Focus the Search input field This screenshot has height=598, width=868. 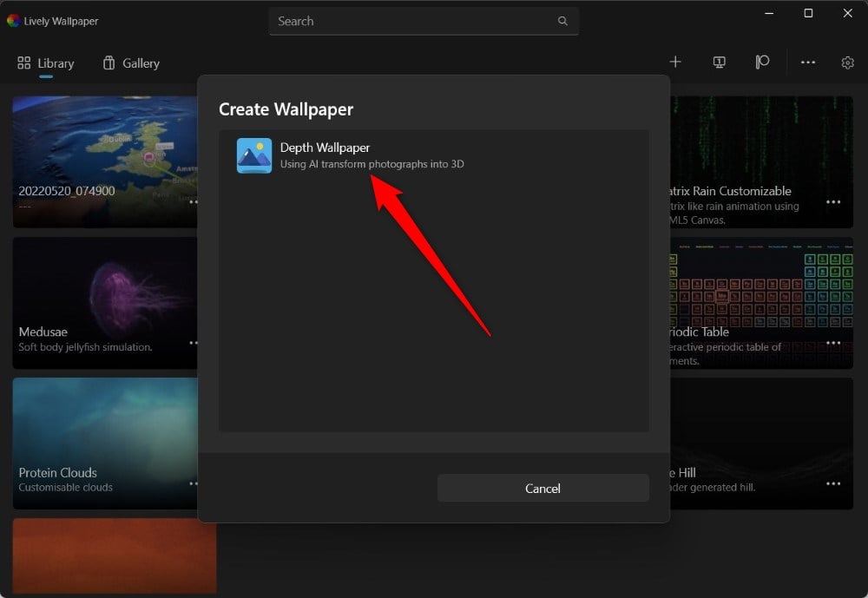(424, 21)
